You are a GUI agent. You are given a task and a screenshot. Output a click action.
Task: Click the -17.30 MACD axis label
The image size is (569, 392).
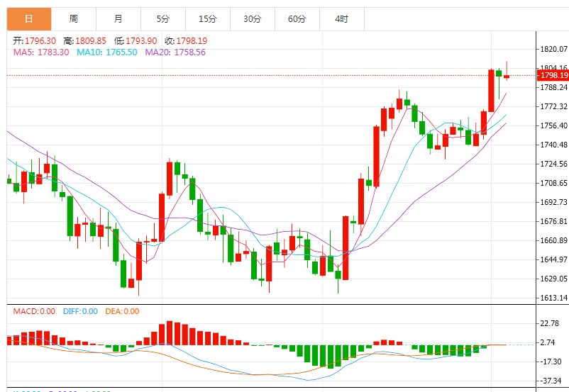point(551,362)
